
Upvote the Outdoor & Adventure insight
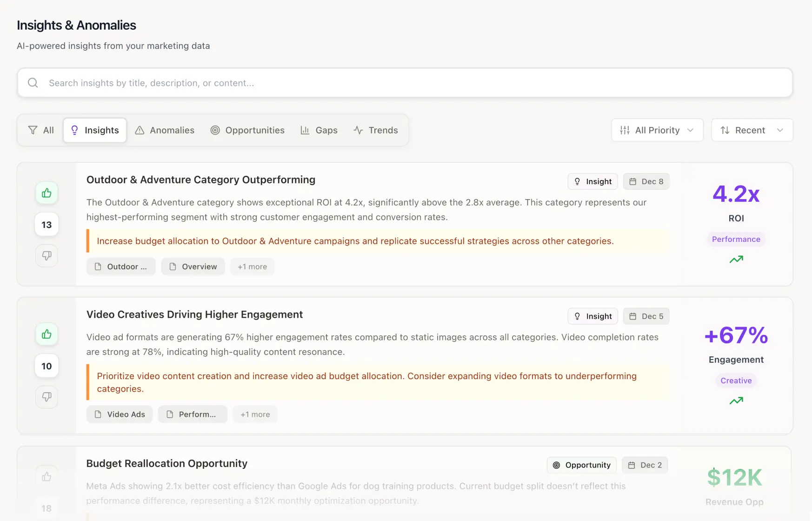tap(47, 193)
